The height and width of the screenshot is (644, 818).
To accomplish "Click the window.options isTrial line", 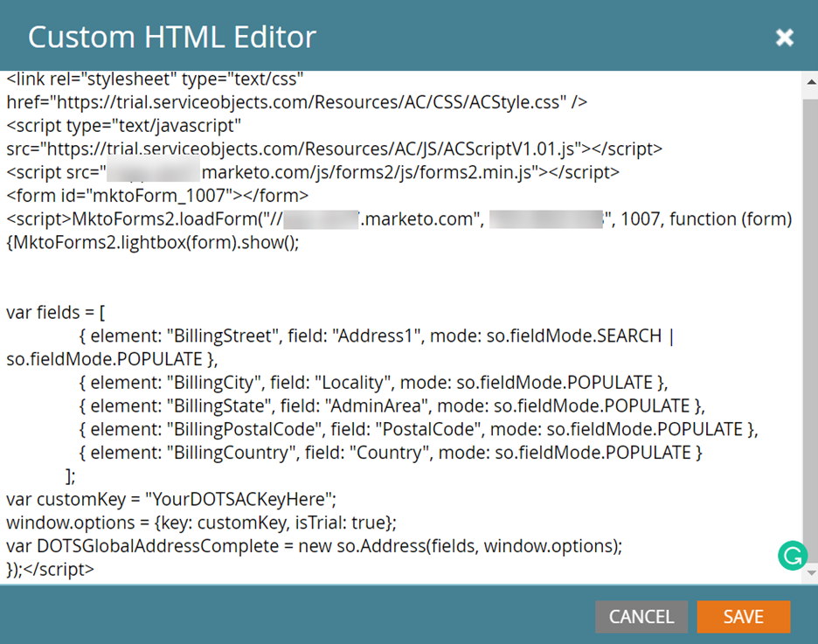I will click(x=201, y=523).
